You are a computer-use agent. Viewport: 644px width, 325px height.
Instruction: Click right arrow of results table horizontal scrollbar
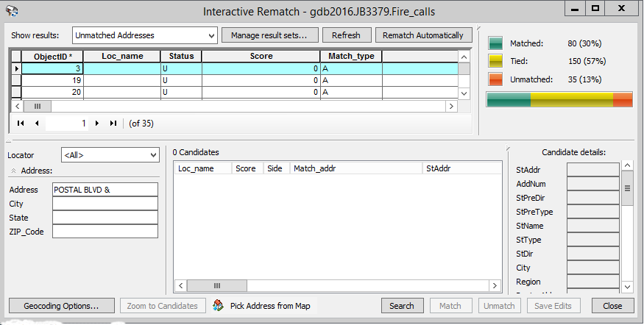click(451, 107)
